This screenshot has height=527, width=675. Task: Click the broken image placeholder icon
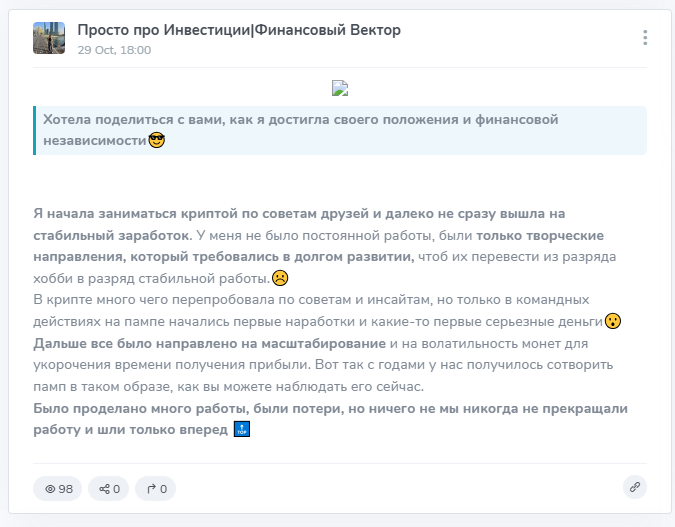[340, 88]
